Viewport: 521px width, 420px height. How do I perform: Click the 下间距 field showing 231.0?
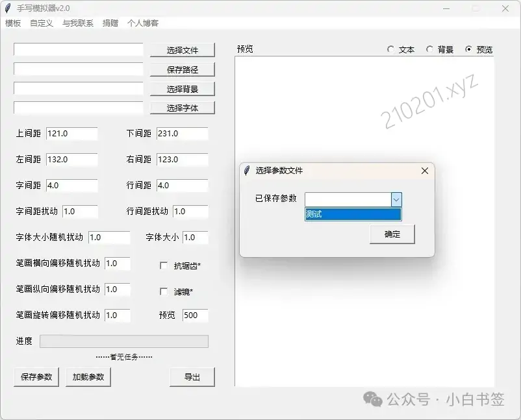tap(183, 134)
